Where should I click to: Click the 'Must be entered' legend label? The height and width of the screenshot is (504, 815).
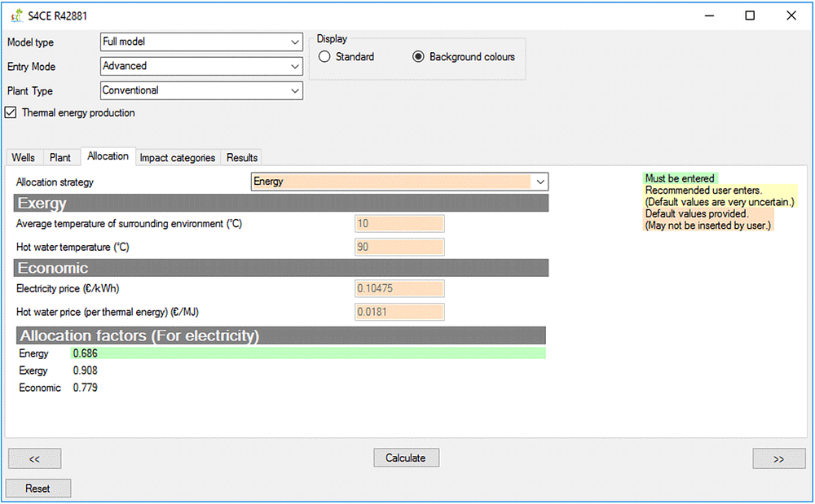pos(680,178)
